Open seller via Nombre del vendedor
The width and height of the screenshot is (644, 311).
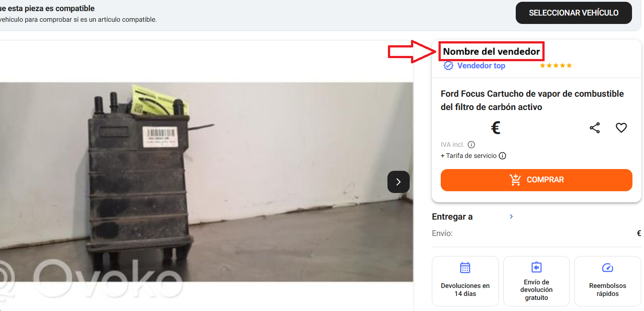491,51
